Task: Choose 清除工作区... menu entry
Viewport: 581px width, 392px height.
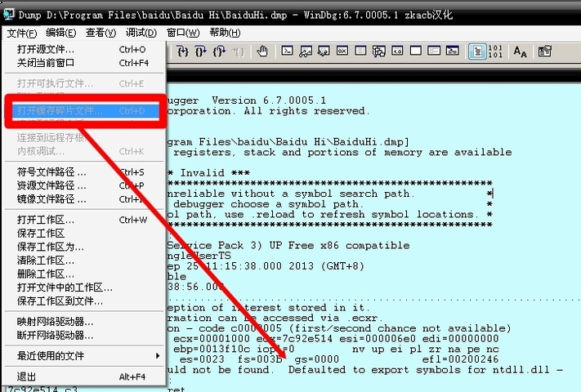Action: [84, 261]
